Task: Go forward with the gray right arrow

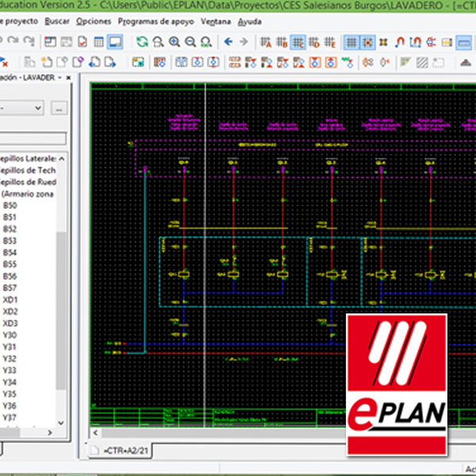Action: [x=244, y=41]
